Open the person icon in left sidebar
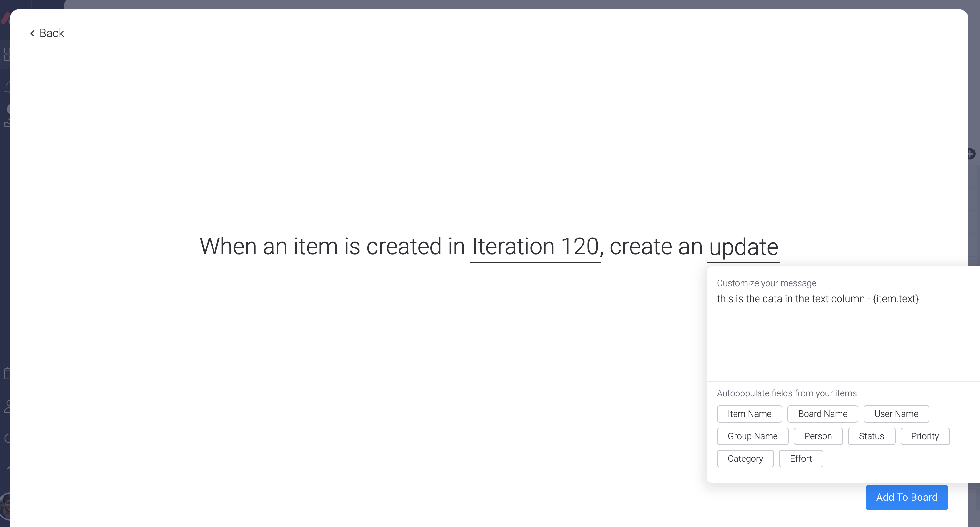Screen dimensions: 980x527 (7, 406)
